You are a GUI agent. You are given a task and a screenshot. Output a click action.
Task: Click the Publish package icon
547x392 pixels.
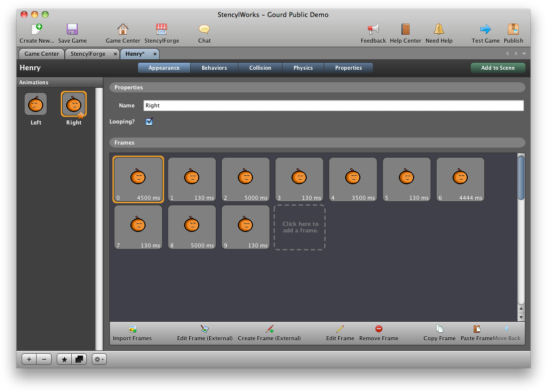coord(513,30)
